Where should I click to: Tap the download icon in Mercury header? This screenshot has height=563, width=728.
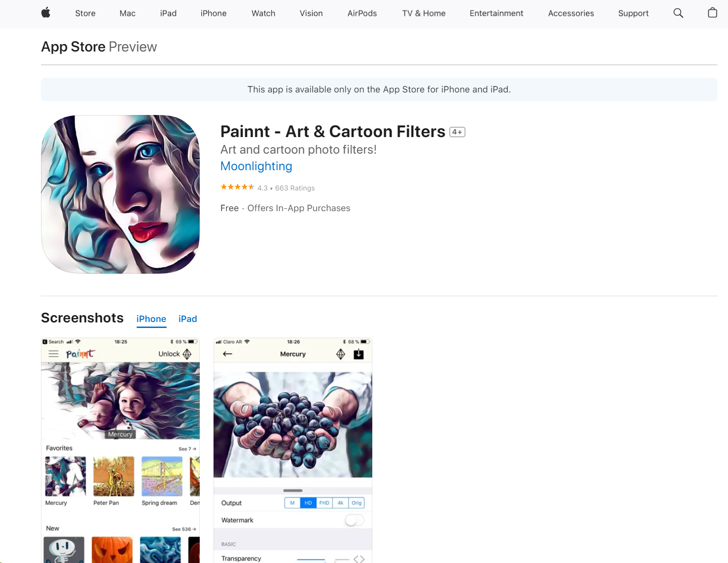(x=358, y=354)
